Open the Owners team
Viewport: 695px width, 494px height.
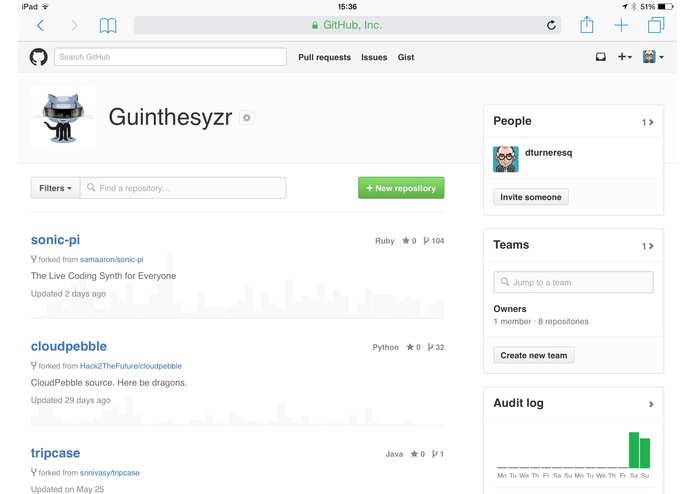[510, 309]
